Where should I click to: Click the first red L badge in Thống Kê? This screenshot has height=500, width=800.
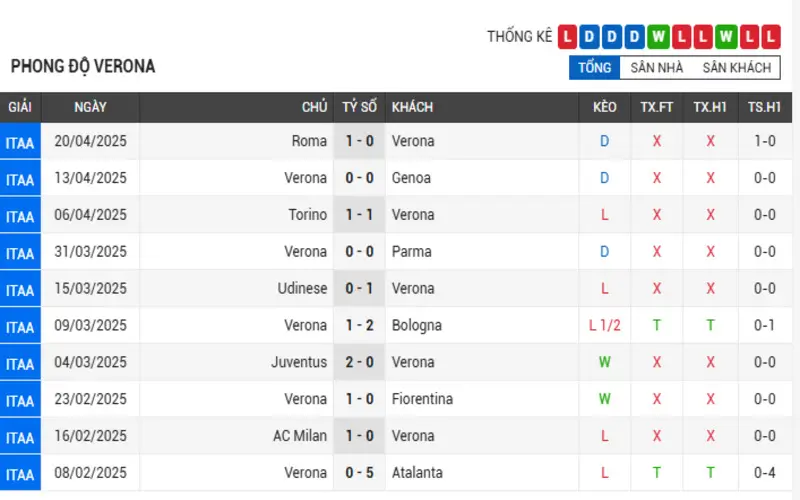(567, 37)
